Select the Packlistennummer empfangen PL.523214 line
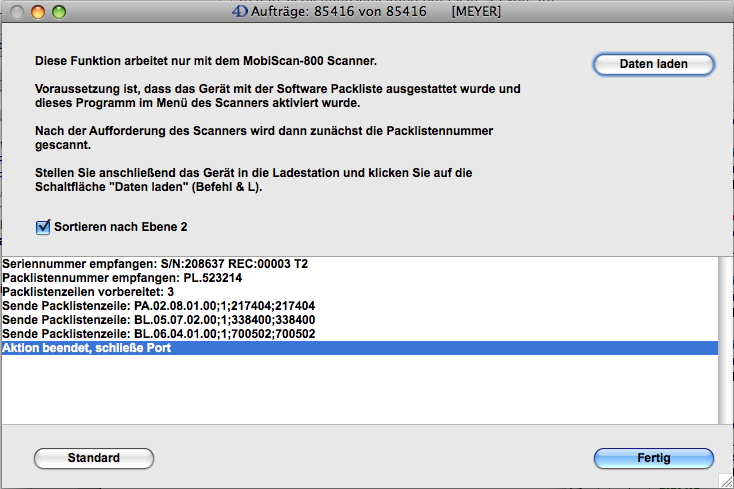This screenshot has height=489, width=734. tap(122, 277)
